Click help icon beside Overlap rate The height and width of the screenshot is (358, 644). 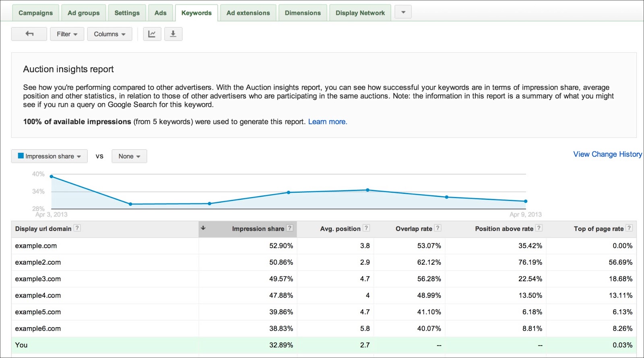point(438,228)
